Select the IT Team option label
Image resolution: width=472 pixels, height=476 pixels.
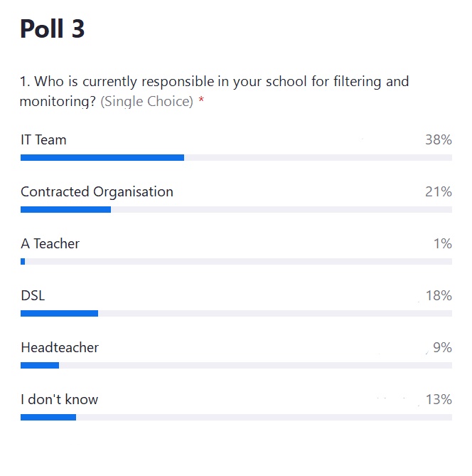click(x=43, y=140)
